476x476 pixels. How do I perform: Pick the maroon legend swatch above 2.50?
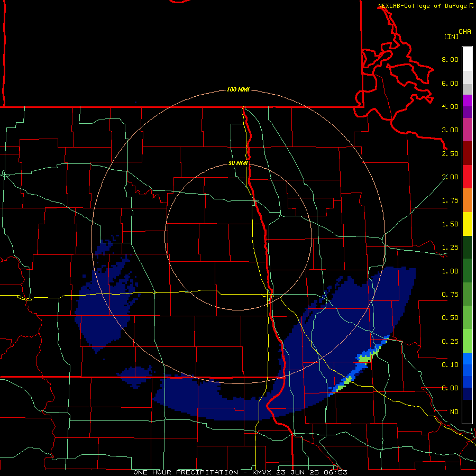point(467,153)
